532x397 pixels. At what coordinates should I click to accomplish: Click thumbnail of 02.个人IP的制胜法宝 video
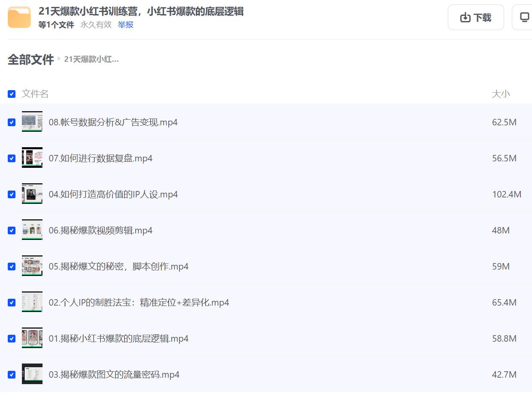(32, 302)
